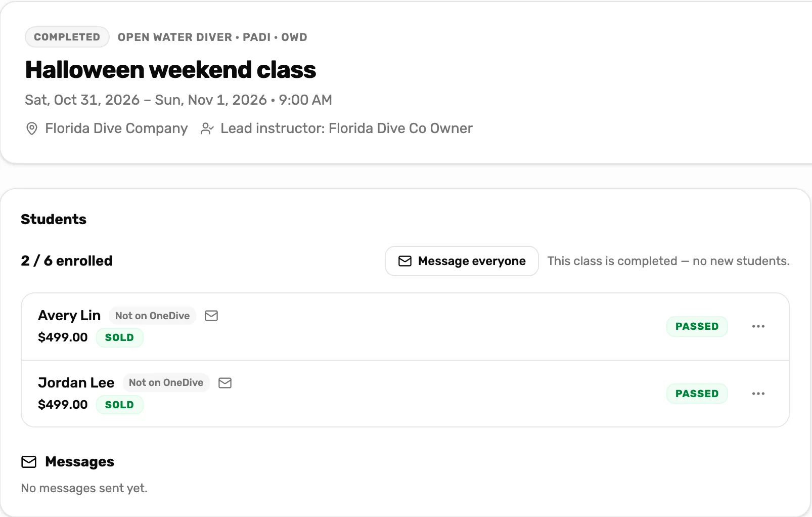
Task: Click the location pin icon beside Florida Dive Company
Action: [x=31, y=128]
